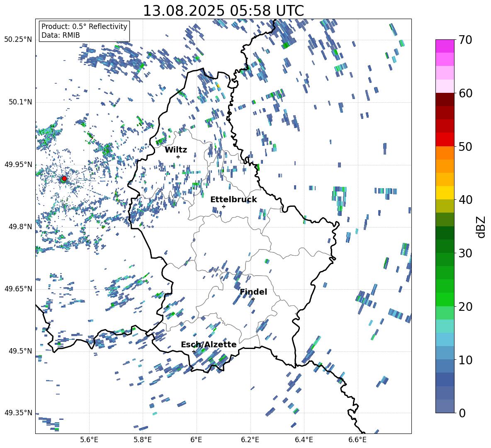Click the 6.6°E longitude label

(x=357, y=440)
